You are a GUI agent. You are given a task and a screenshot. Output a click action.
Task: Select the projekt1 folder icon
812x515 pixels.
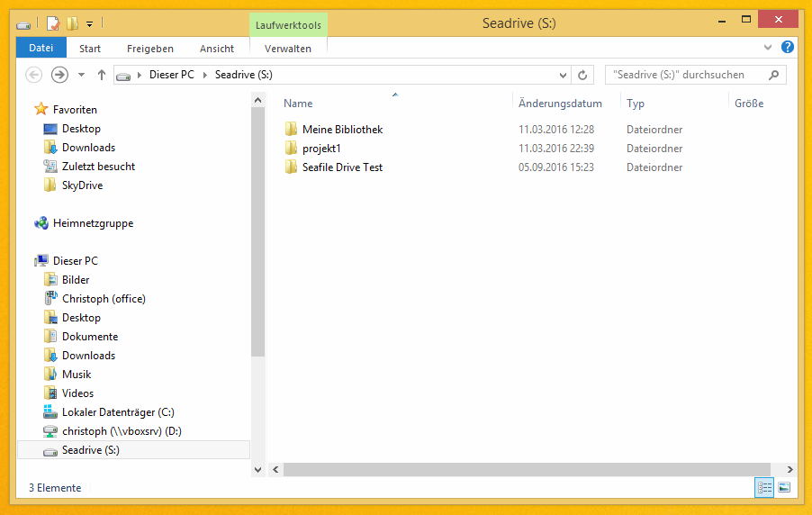[x=291, y=149]
